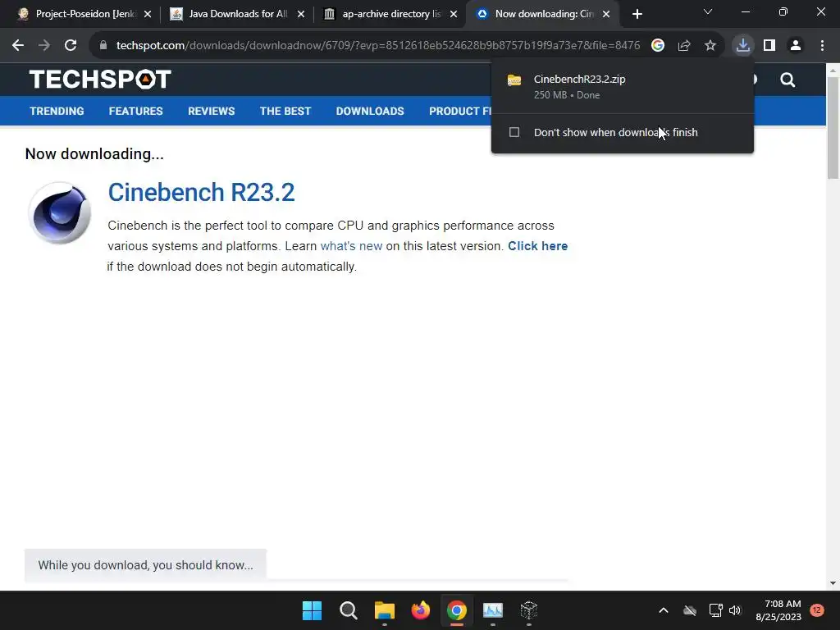Open the cube app in taskbar
The width and height of the screenshot is (840, 630).
click(529, 610)
